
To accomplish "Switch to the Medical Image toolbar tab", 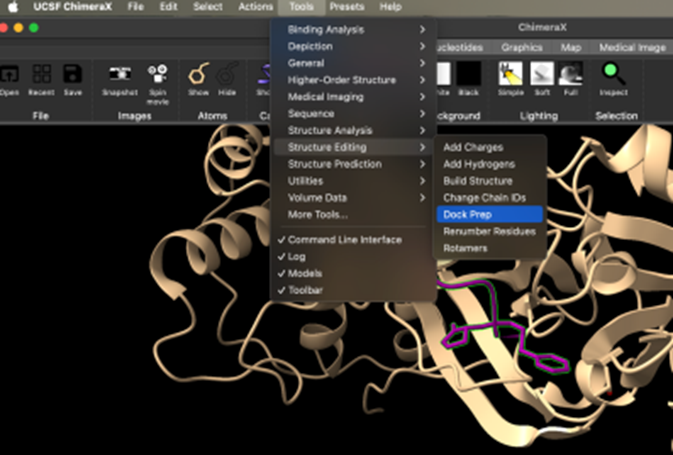I will pyautogui.click(x=632, y=47).
